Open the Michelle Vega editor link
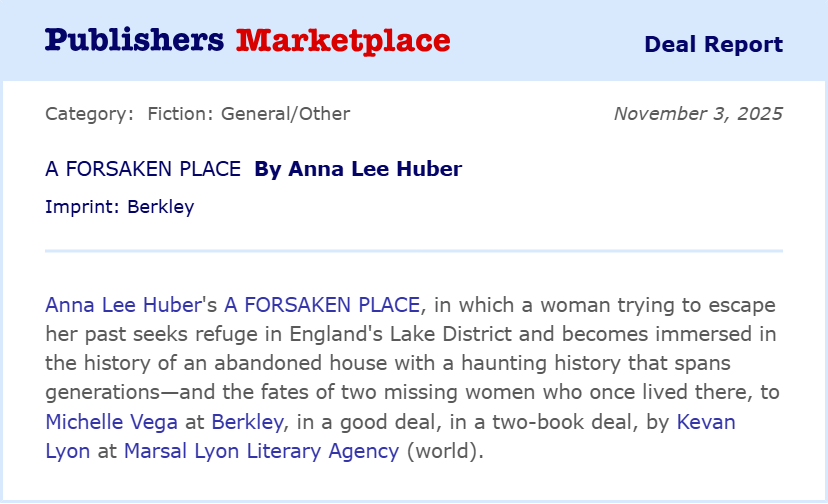The width and height of the screenshot is (828, 504). [111, 421]
